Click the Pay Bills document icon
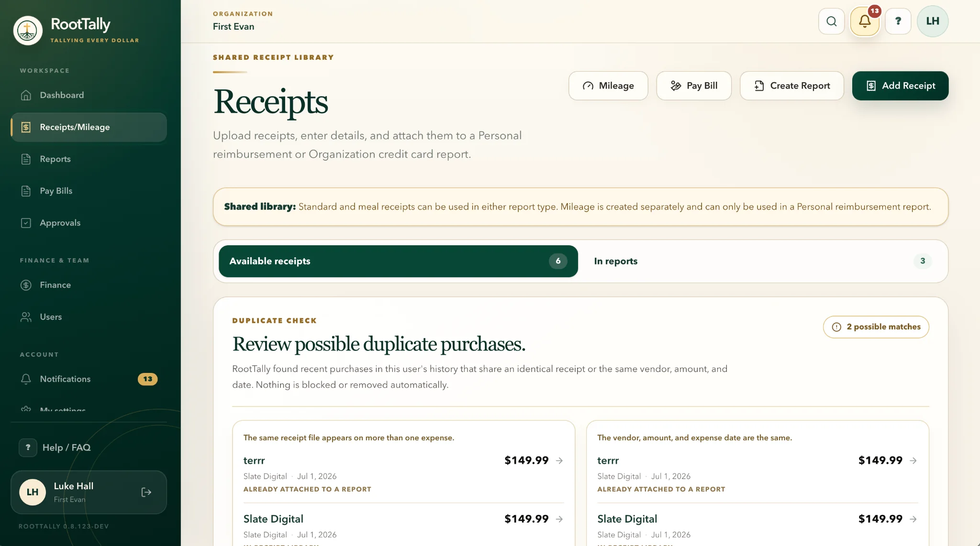 pos(26,191)
